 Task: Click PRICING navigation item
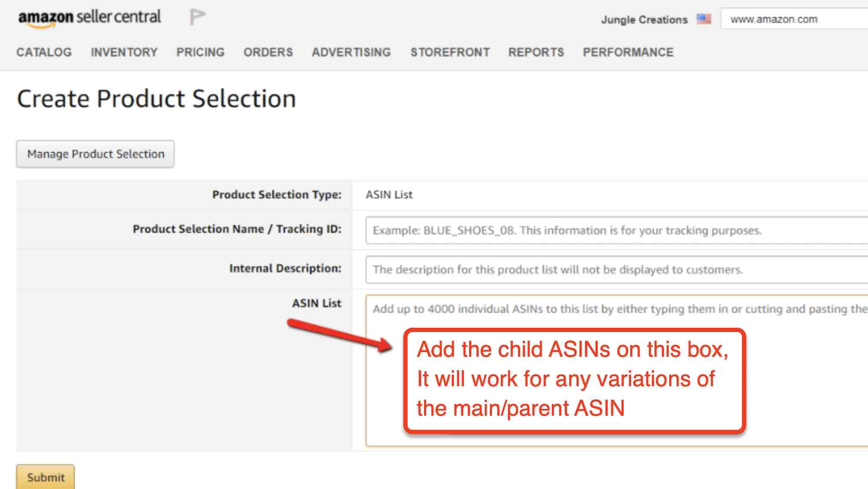tap(200, 52)
